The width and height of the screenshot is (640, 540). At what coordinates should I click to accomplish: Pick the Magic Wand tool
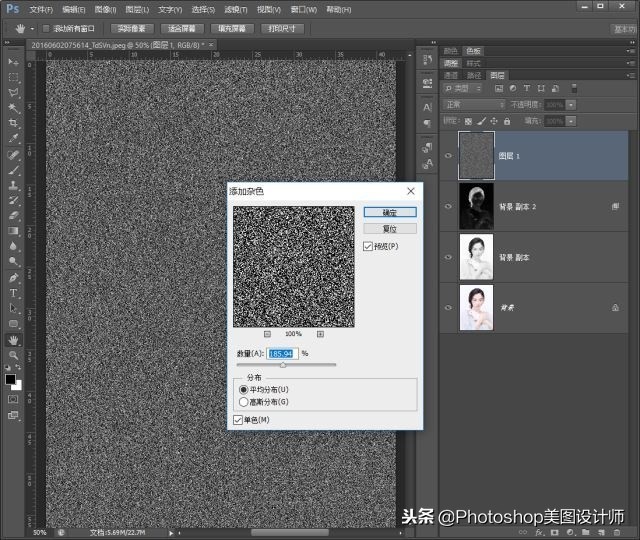click(14, 107)
